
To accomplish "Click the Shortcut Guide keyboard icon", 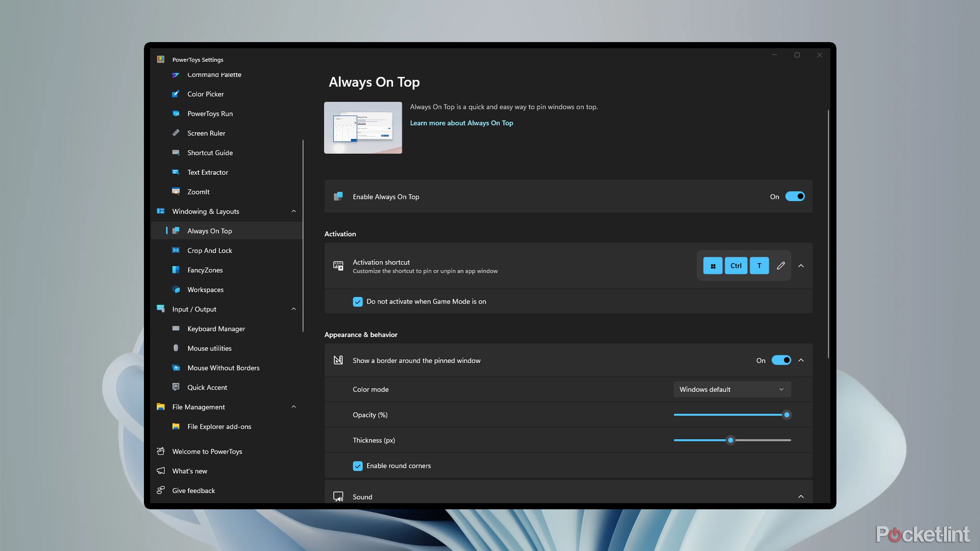I will 176,152.
